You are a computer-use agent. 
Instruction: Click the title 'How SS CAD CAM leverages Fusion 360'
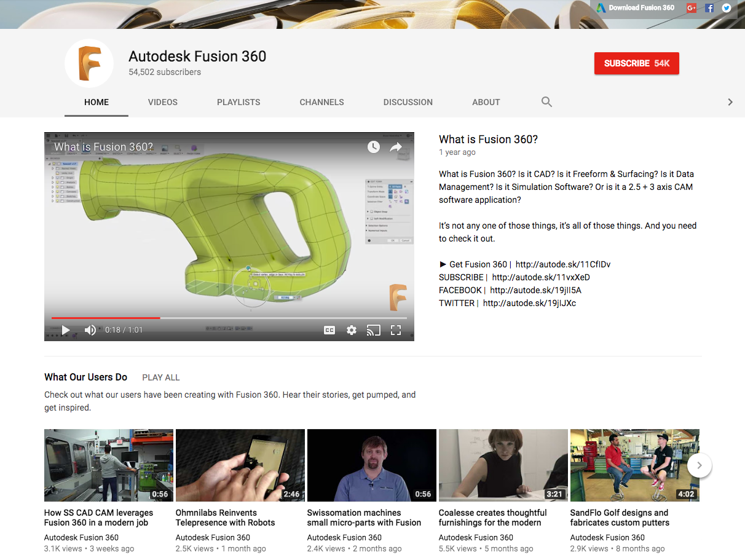click(99, 518)
